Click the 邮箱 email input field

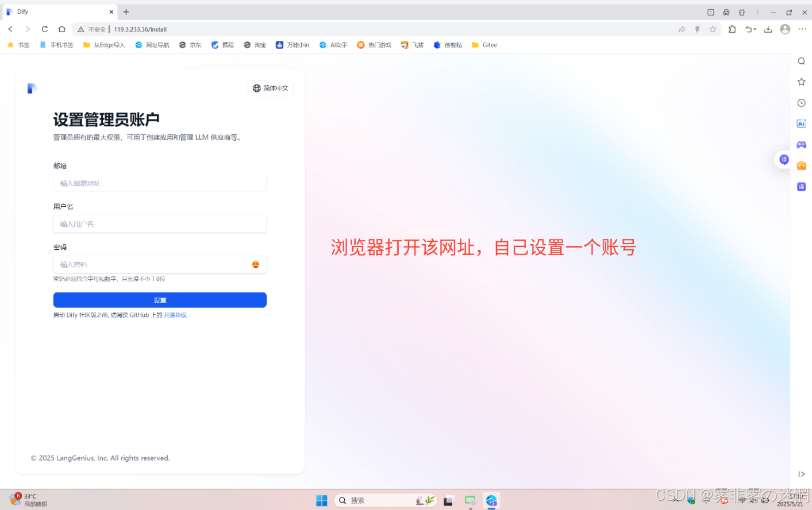pos(160,183)
